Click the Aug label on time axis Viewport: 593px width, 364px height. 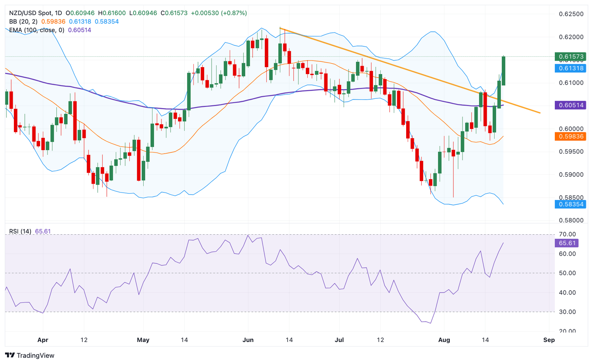click(444, 340)
